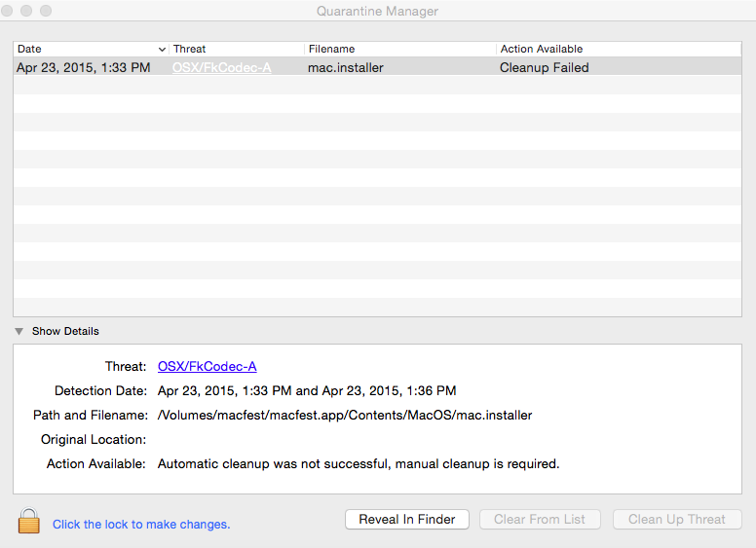Screen dimensions: 756x548
Task: Open OSX/FkCodec-A link in the threat list
Action: pyautogui.click(x=222, y=68)
